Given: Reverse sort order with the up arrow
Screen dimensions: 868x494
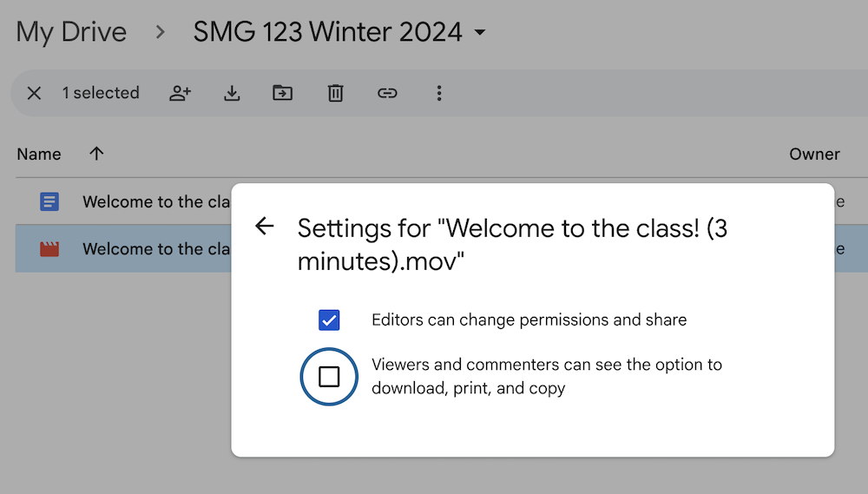Looking at the screenshot, I should tap(96, 154).
